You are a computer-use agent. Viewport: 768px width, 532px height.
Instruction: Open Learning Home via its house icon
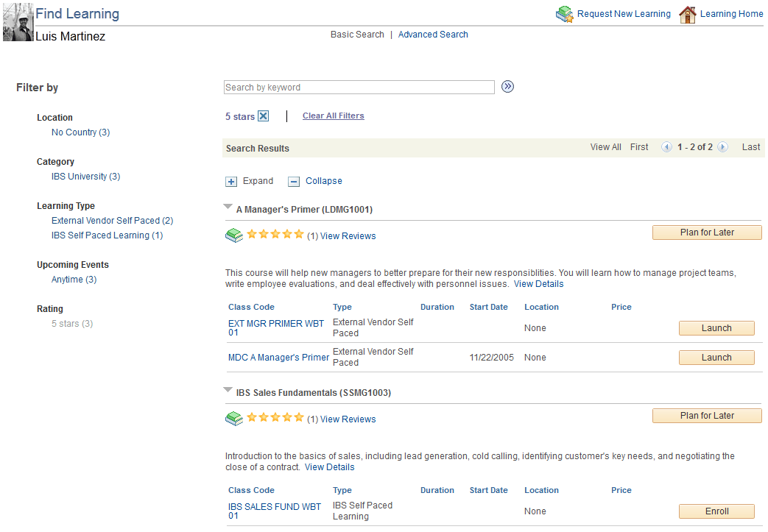[688, 13]
